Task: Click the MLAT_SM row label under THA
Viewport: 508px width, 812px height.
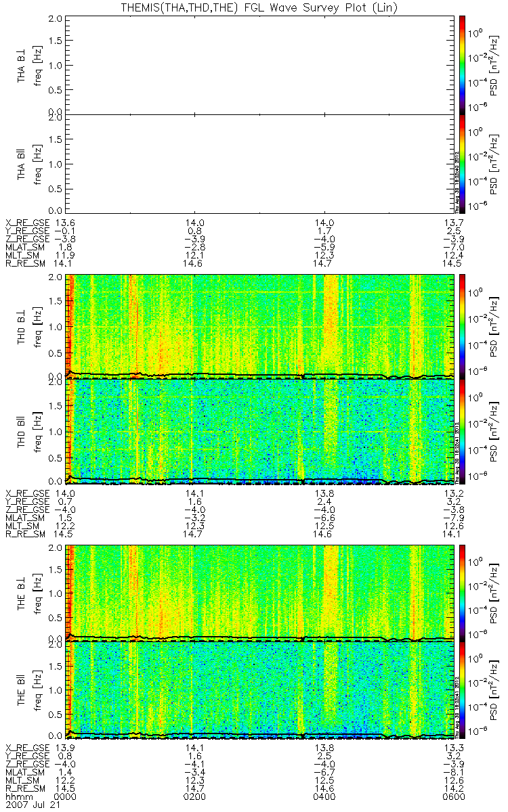Action: [24, 246]
